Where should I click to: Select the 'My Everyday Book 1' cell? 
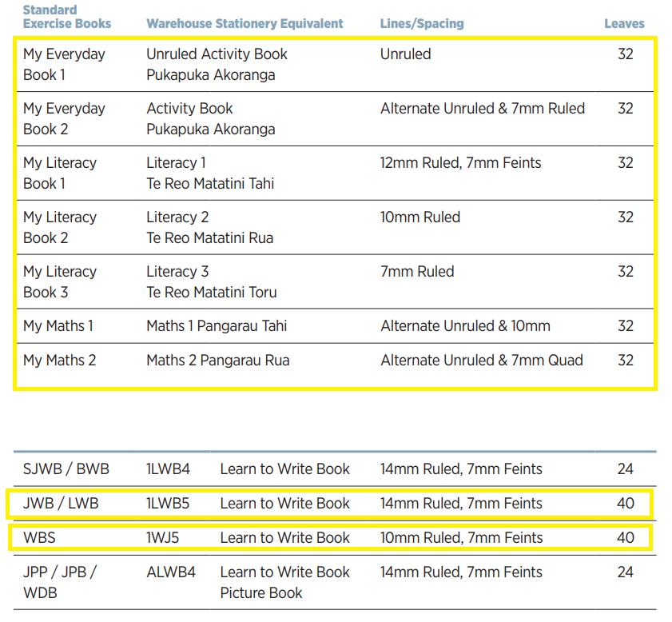64,64
